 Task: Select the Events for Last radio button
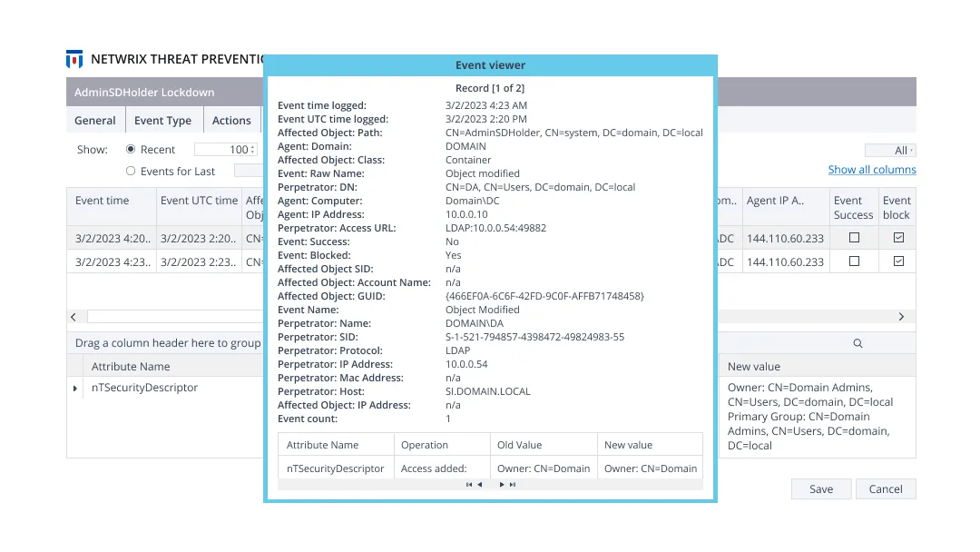pyautogui.click(x=131, y=171)
